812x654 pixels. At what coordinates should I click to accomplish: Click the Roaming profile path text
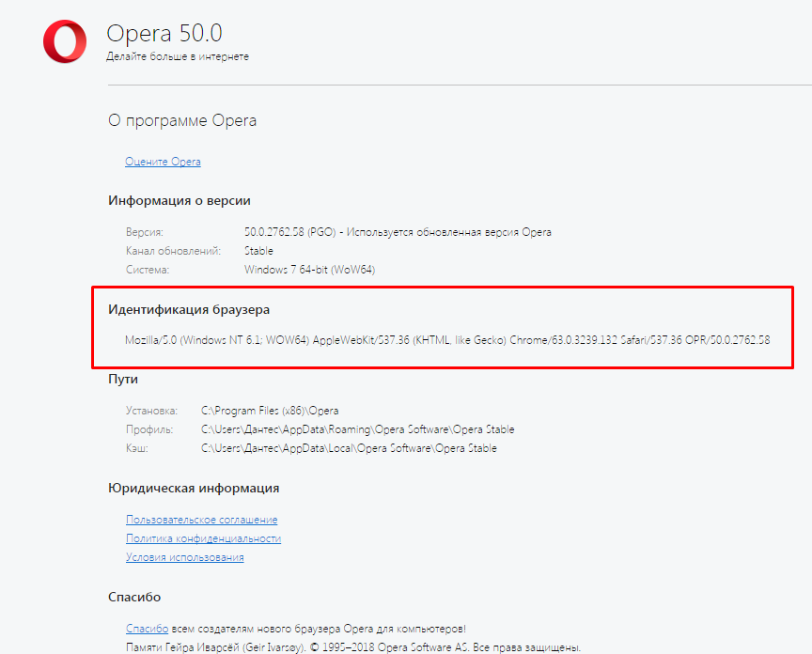[x=357, y=429]
